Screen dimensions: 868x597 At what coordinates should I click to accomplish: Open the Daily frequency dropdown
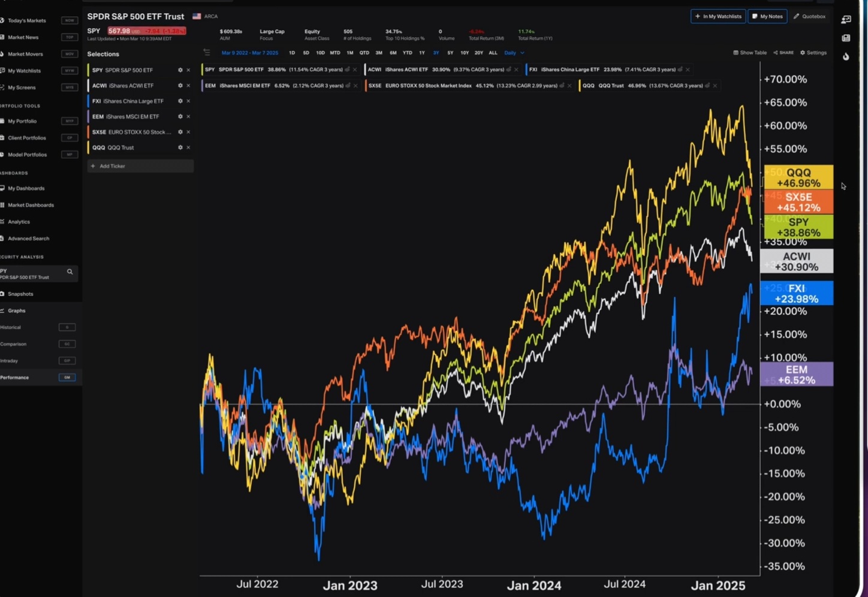(x=514, y=53)
